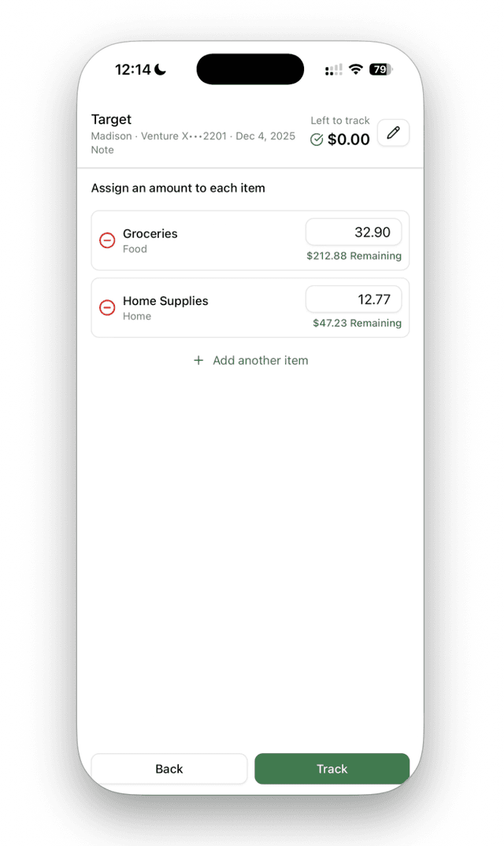Select the Wi-Fi icon in the status bar
Viewport: 504px width, 846px height.
tap(355, 69)
